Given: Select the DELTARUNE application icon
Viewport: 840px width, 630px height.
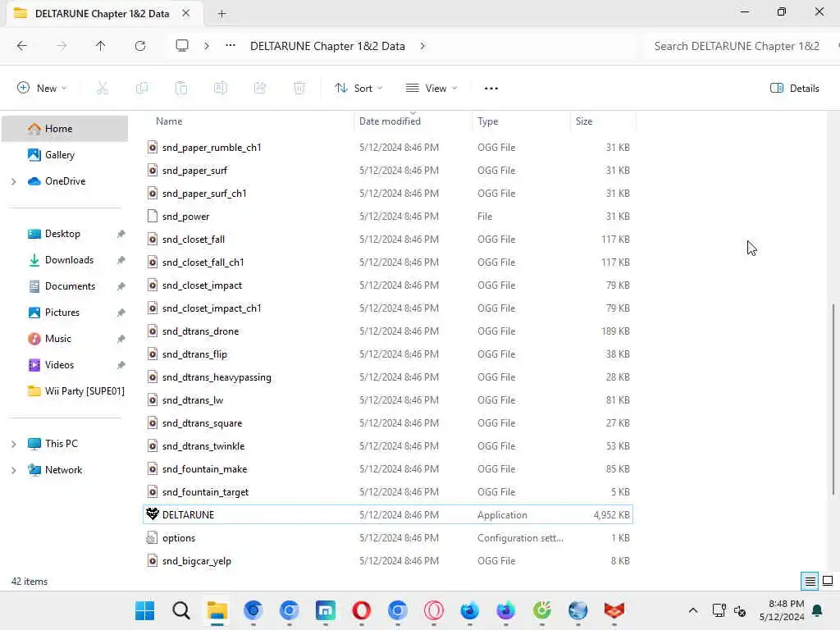Looking at the screenshot, I should tap(153, 514).
